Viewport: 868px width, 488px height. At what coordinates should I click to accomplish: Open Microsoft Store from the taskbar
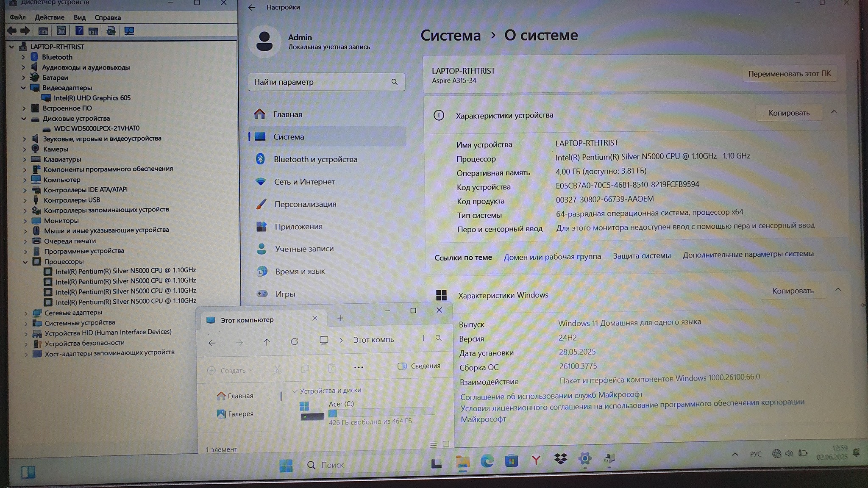[511, 461]
